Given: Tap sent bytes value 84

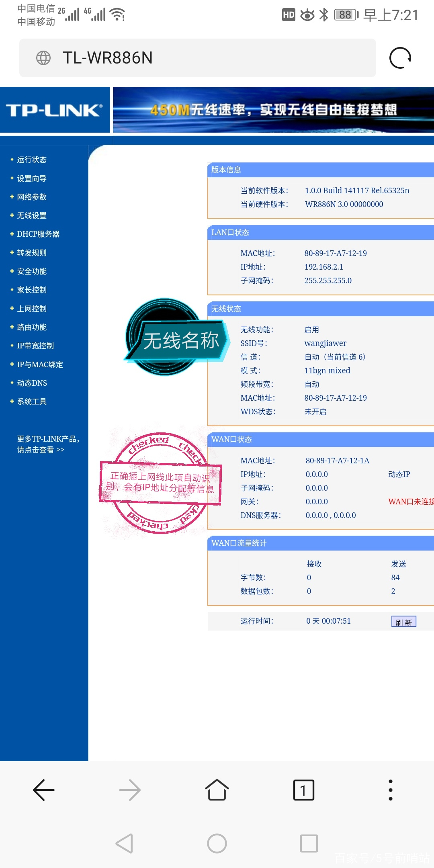Looking at the screenshot, I should (395, 577).
